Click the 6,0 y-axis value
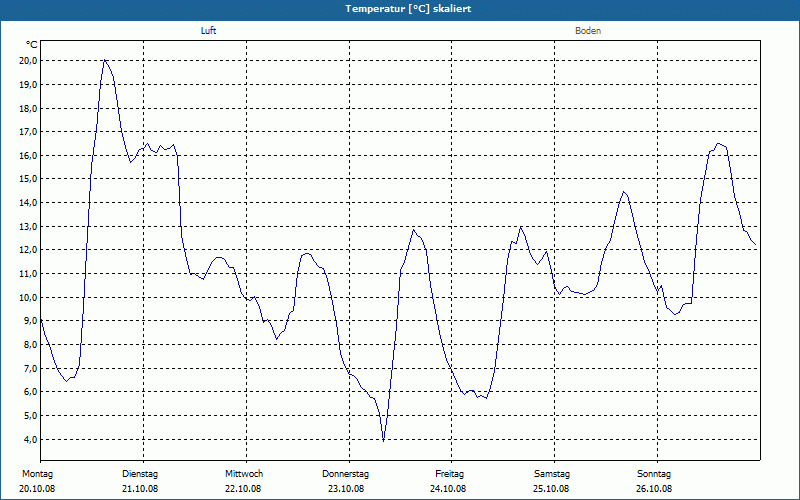Image resolution: width=800 pixels, height=500 pixels. [x=31, y=391]
